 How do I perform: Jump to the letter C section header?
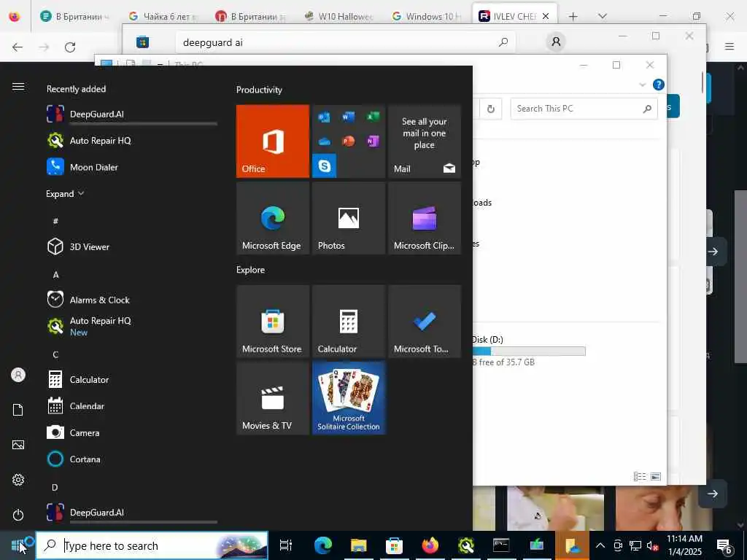pyautogui.click(x=55, y=355)
